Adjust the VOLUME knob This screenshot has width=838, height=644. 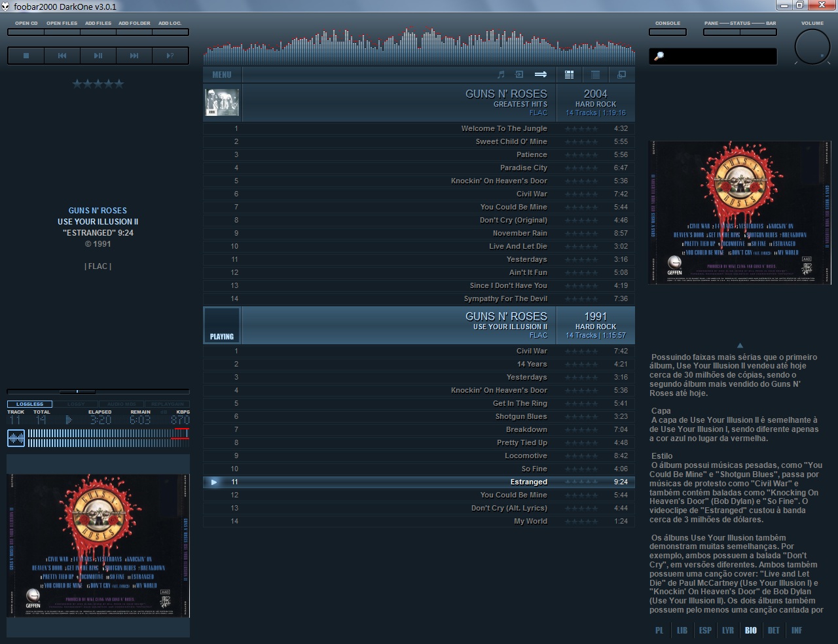[811, 46]
